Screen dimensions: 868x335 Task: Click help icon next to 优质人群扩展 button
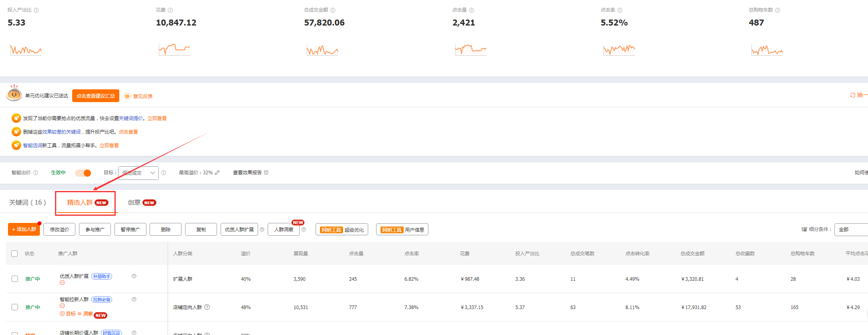[262, 229]
